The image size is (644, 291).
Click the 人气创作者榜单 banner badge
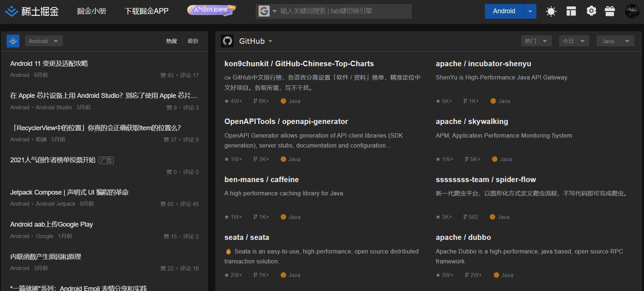click(x=211, y=10)
